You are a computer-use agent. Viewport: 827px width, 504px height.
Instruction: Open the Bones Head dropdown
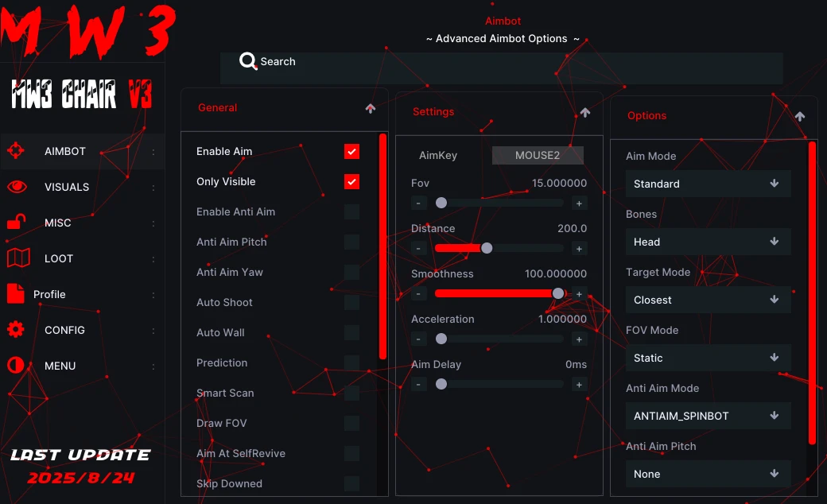[x=709, y=242]
